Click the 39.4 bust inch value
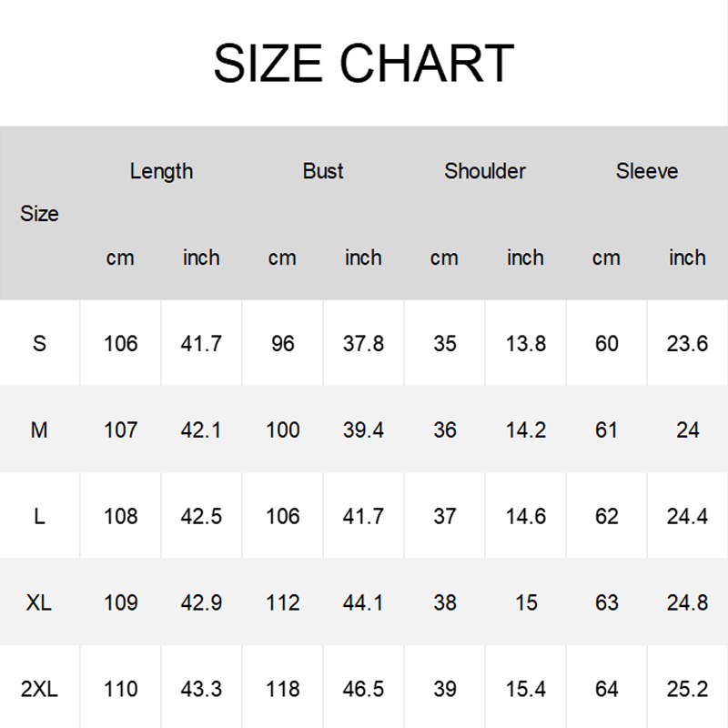728x728 pixels. [x=363, y=430]
